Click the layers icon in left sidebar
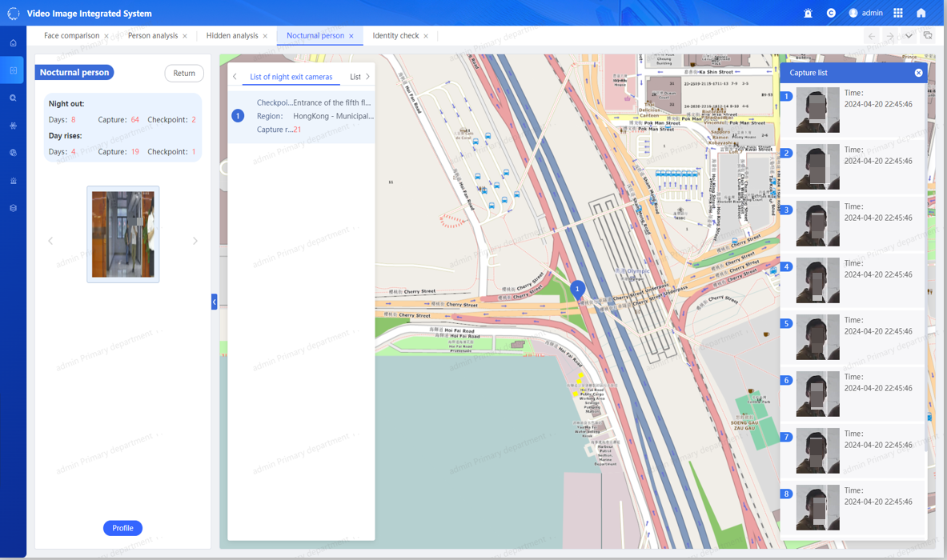Viewport: 947px width, 560px height. (14, 208)
